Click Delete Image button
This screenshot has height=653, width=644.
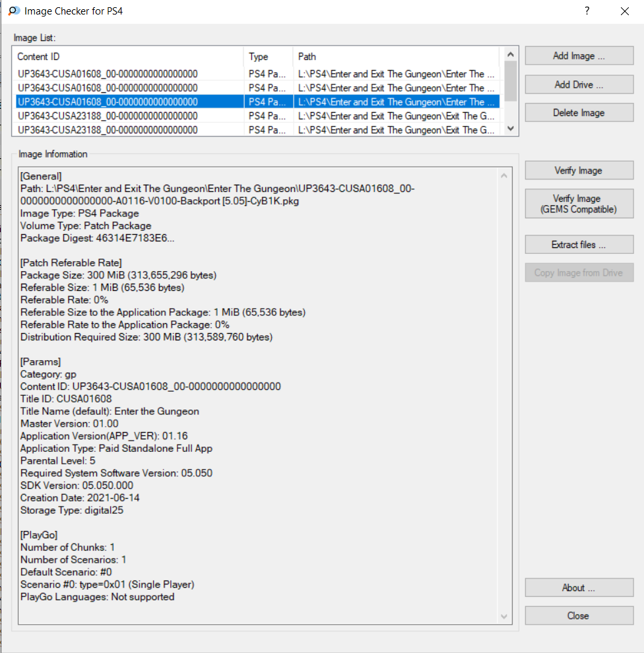coord(579,113)
